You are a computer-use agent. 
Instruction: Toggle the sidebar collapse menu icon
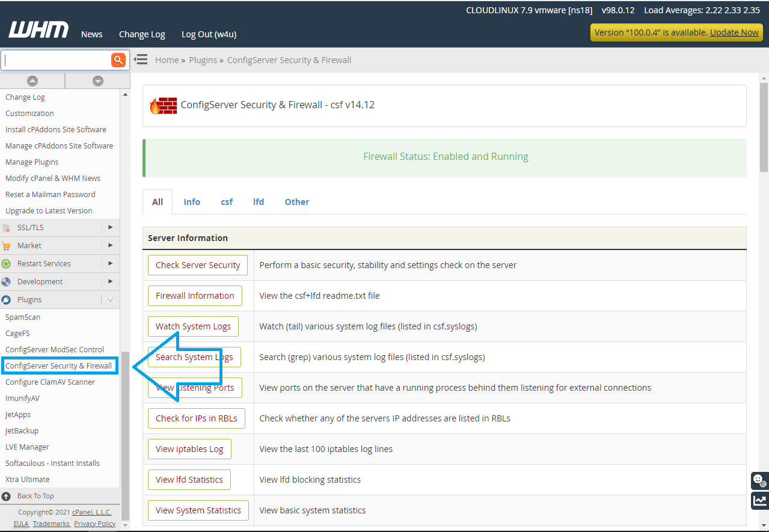click(x=141, y=60)
